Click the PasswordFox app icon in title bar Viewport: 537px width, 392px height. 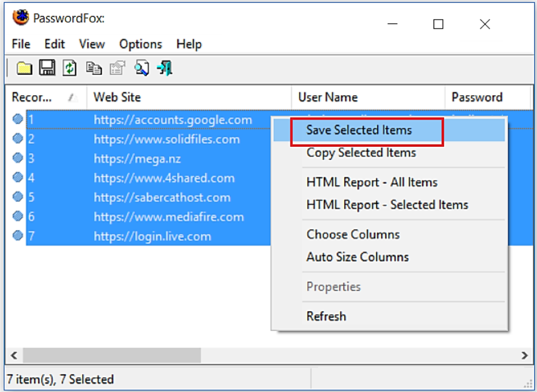point(21,17)
